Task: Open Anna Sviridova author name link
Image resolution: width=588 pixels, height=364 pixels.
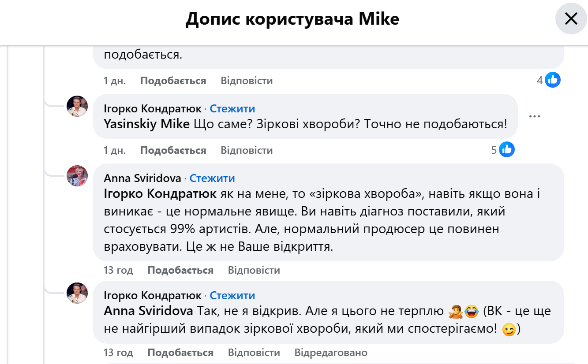Action: tap(142, 178)
